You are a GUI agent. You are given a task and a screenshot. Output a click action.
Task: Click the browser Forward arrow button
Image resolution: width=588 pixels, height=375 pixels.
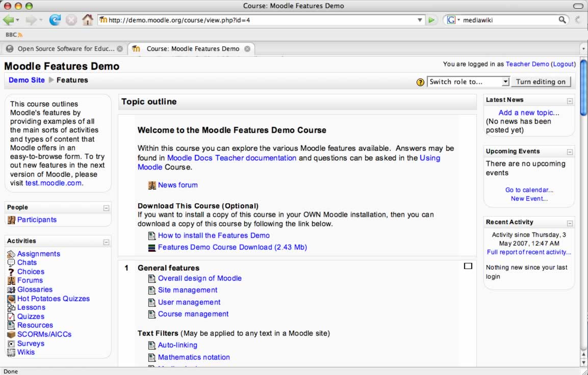click(x=31, y=20)
